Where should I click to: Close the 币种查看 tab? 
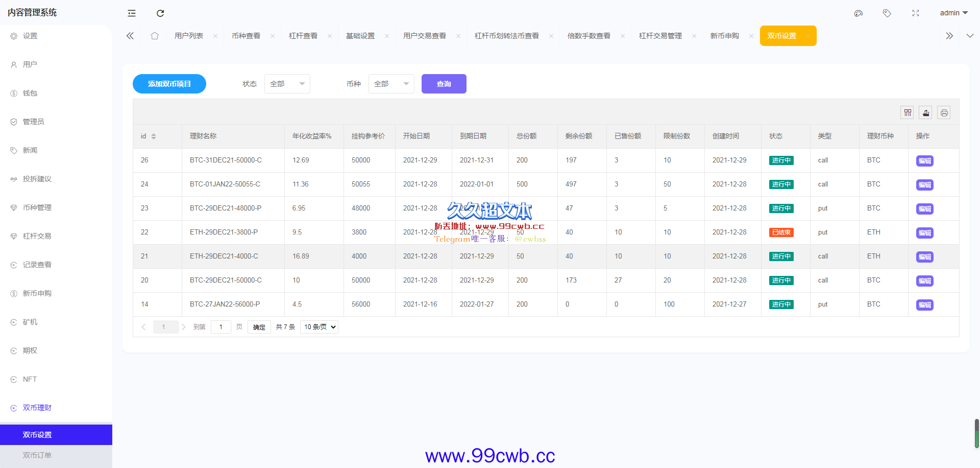click(x=273, y=36)
